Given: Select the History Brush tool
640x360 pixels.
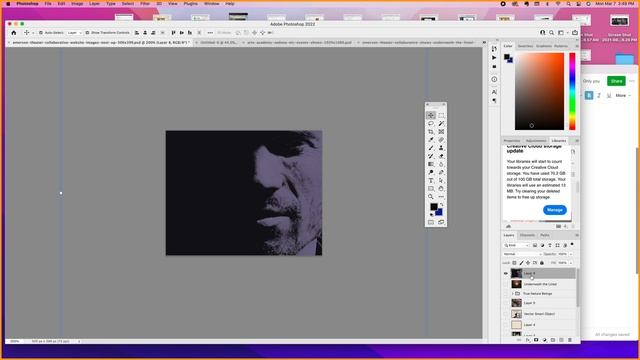Looking at the screenshot, I should 431,156.
